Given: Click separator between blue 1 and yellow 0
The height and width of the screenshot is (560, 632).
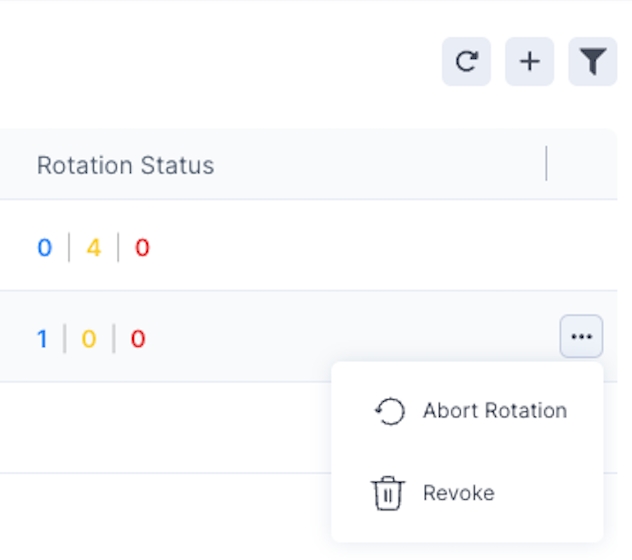Looking at the screenshot, I should click(x=65, y=340).
